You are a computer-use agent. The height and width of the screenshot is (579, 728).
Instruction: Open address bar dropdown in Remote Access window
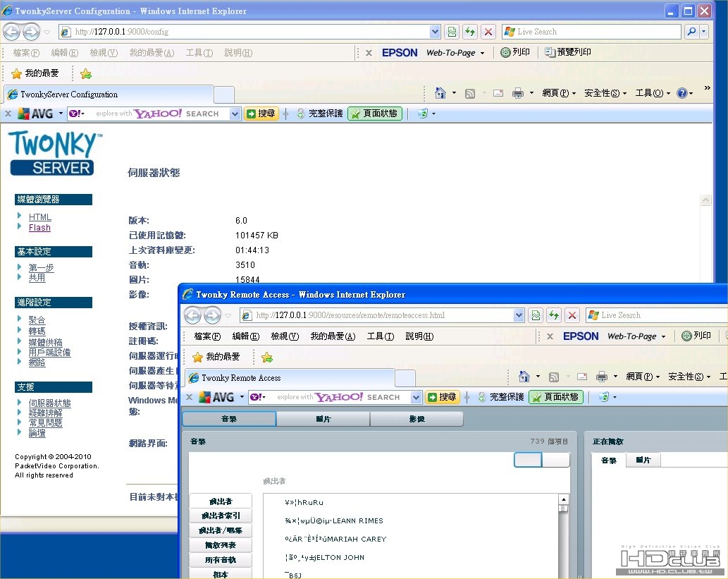click(x=519, y=315)
